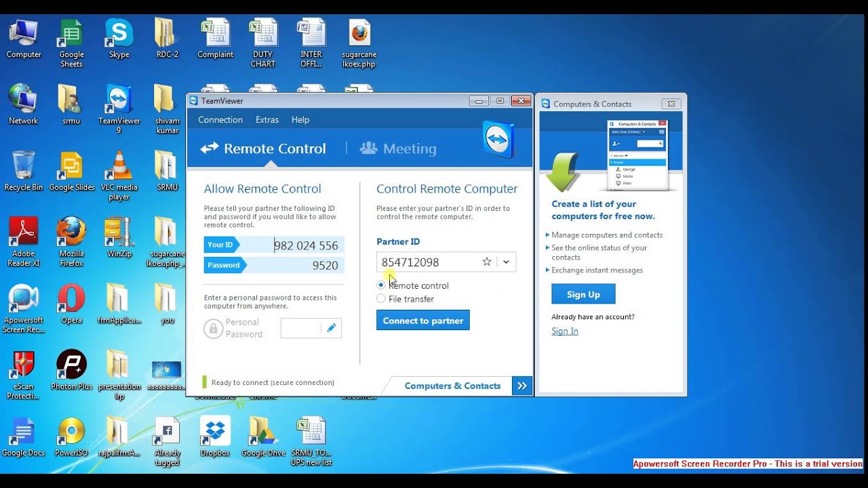Image resolution: width=868 pixels, height=488 pixels.
Task: Click the Connect to partner button
Action: point(423,321)
